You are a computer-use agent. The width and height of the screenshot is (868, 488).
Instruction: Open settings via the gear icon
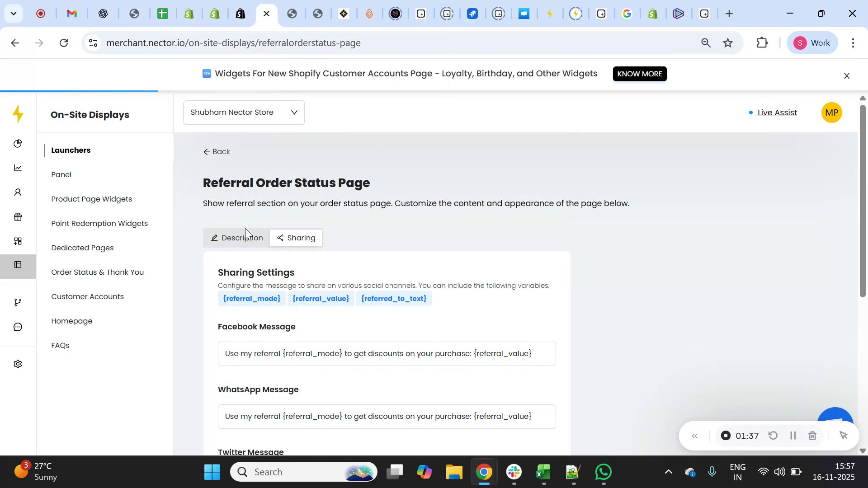point(18,363)
